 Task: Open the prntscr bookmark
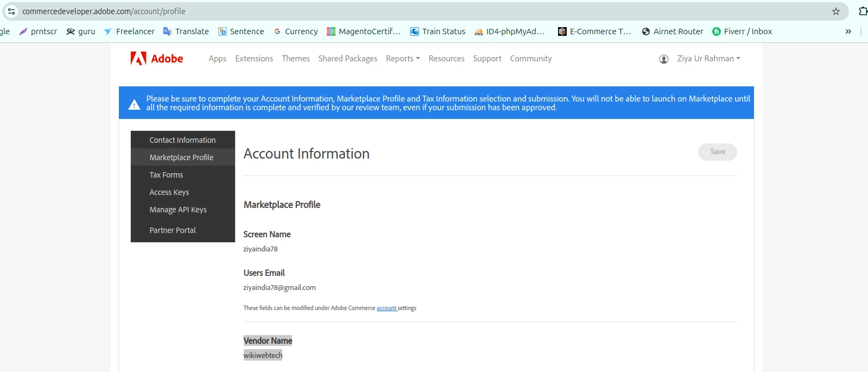click(38, 31)
